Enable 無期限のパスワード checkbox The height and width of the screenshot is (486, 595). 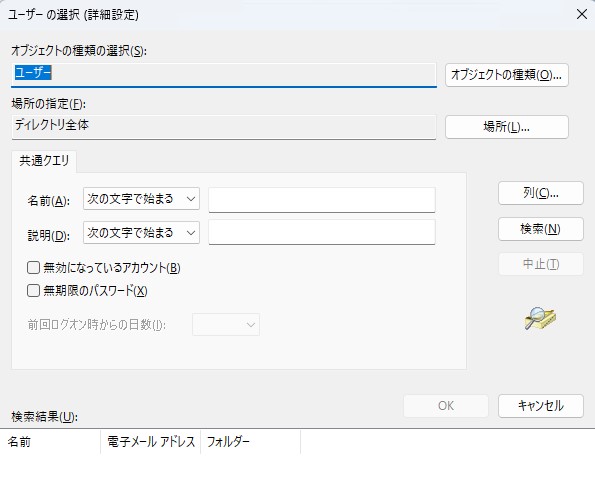click(x=33, y=291)
